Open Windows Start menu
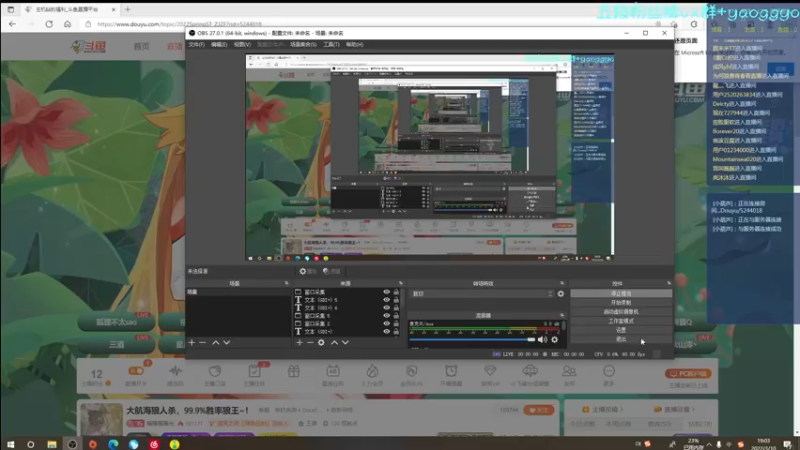This screenshot has height=450, width=800. point(10,444)
